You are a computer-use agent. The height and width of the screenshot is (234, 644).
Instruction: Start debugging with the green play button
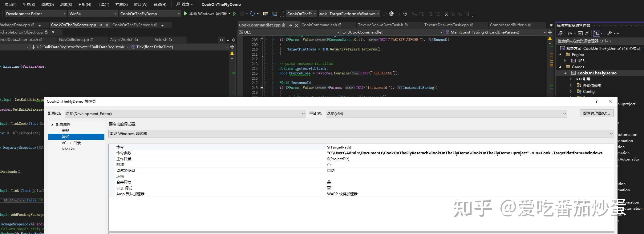pyautogui.click(x=185, y=14)
